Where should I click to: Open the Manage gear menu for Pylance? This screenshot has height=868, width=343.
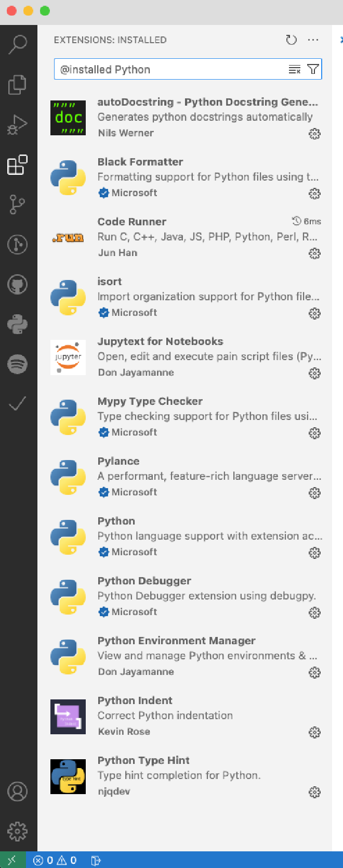coord(314,493)
